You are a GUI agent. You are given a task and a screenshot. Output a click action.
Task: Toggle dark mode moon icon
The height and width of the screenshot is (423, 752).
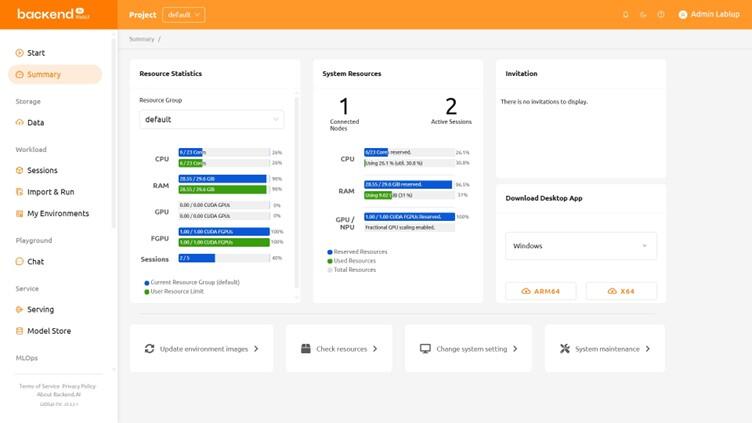tap(643, 14)
